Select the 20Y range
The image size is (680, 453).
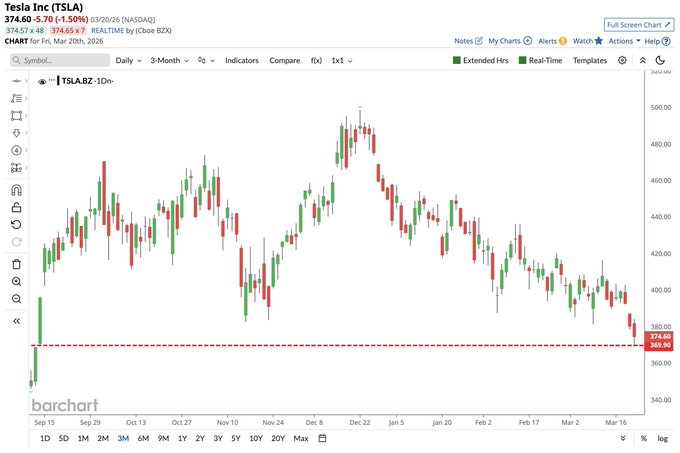(278, 438)
